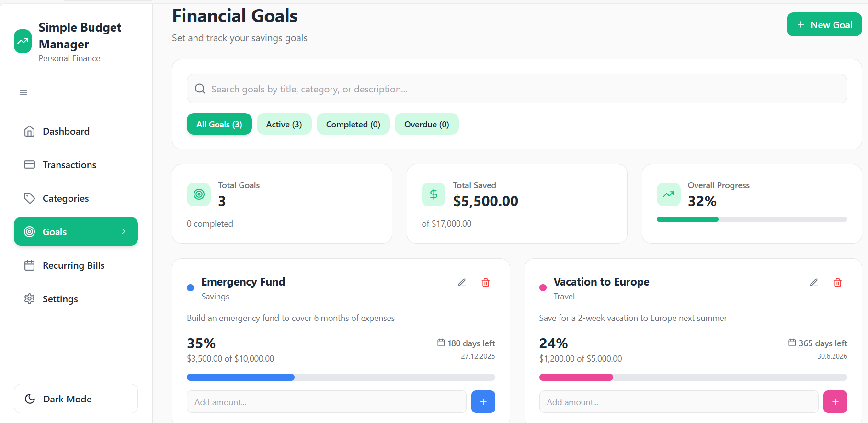
Task: Collapse the sidebar using hamburger icon
Action: 23,92
